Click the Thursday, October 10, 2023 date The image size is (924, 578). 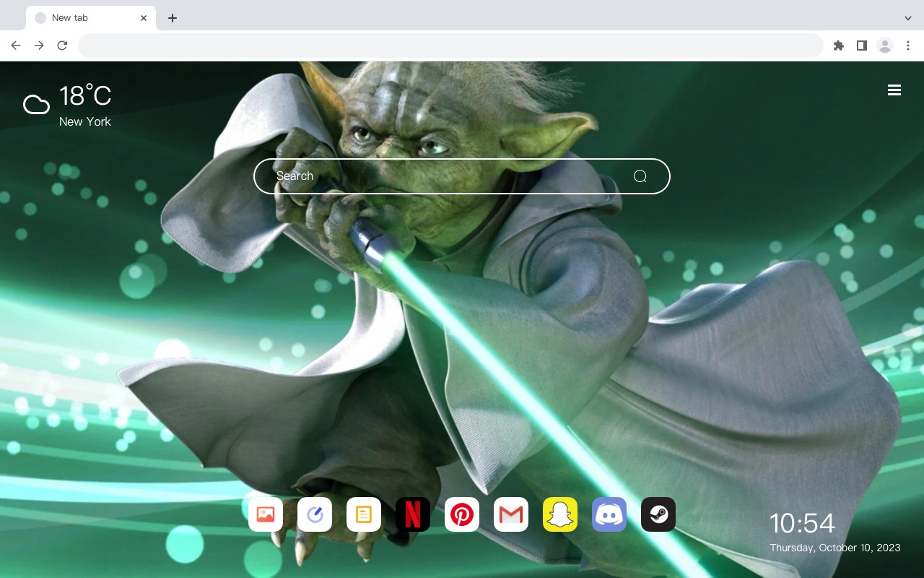click(835, 548)
